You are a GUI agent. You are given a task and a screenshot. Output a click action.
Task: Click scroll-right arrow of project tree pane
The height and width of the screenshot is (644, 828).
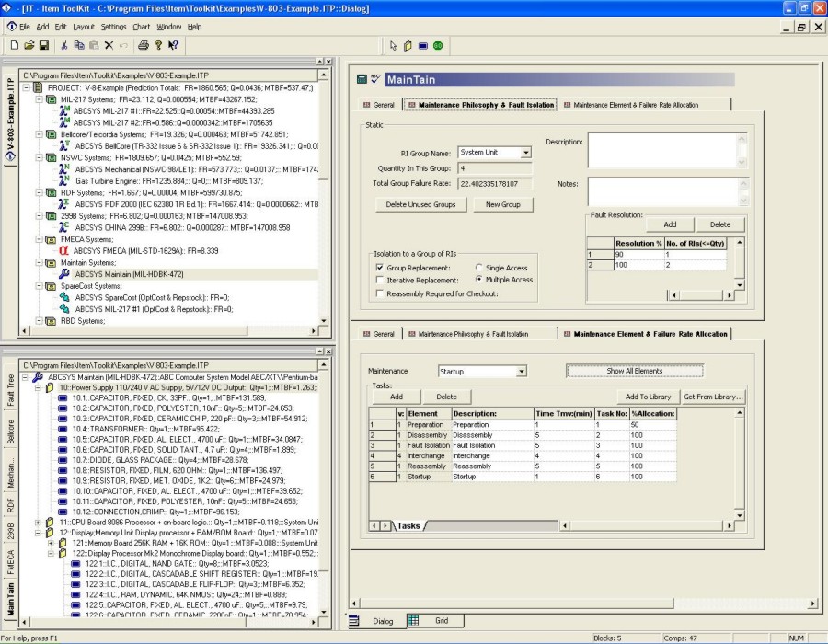314,331
